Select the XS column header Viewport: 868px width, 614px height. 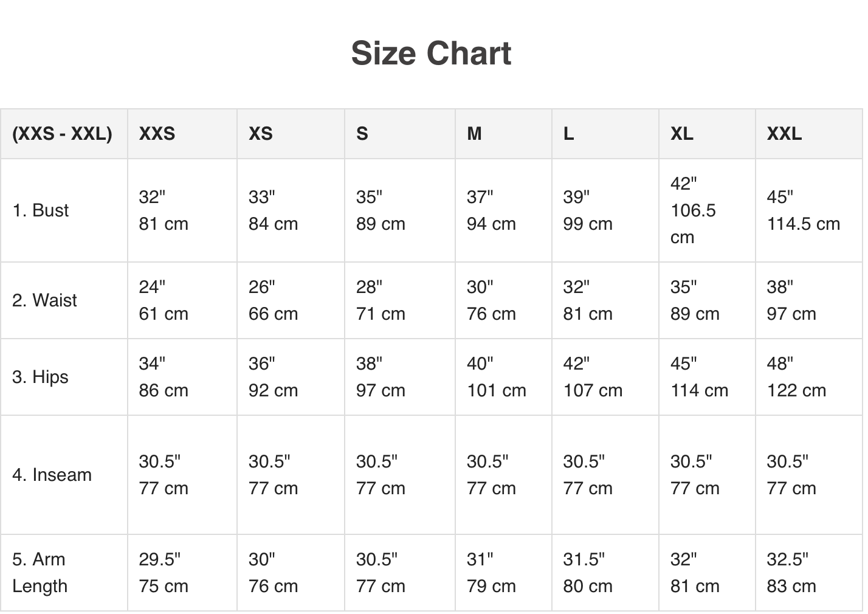[260, 134]
